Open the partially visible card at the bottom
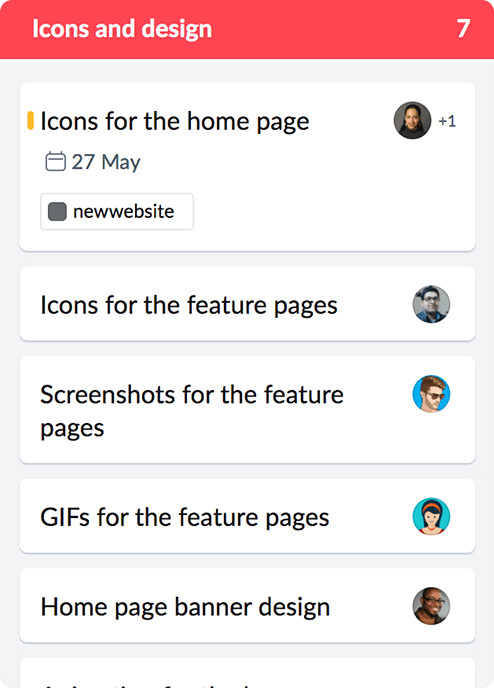The image size is (494, 688). [x=247, y=673]
